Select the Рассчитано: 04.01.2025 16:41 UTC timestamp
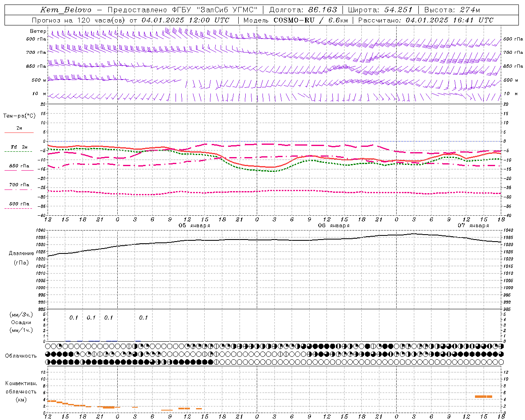Viewport: 525px width, 420px height. click(x=426, y=20)
